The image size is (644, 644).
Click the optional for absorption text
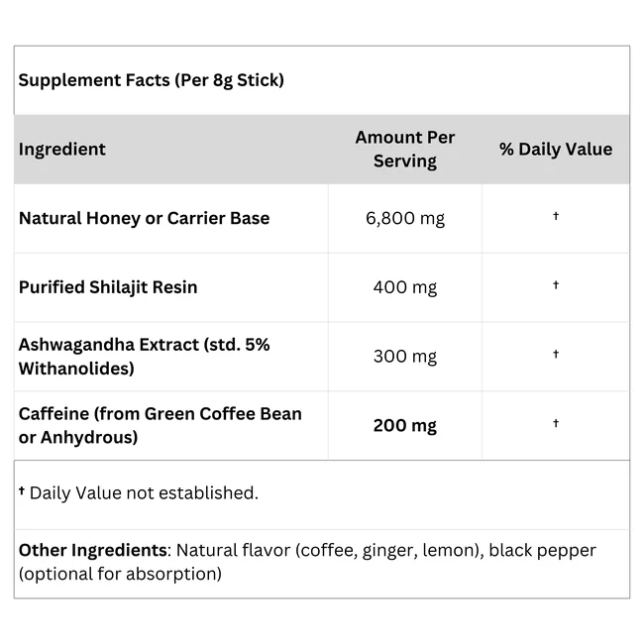click(x=120, y=574)
